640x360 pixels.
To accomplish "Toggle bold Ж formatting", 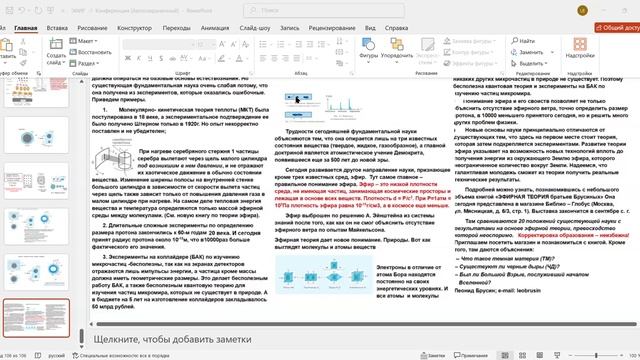I will (128, 59).
